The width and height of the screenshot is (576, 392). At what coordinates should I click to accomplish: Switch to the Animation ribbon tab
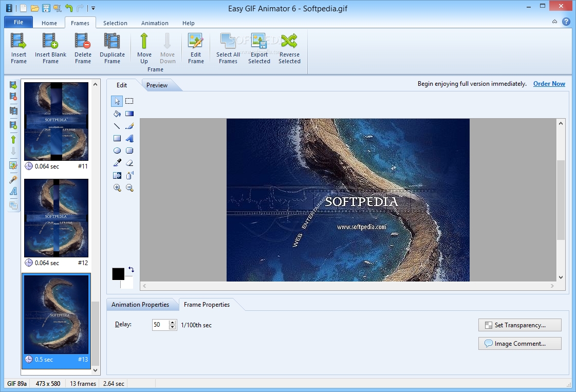(x=155, y=23)
